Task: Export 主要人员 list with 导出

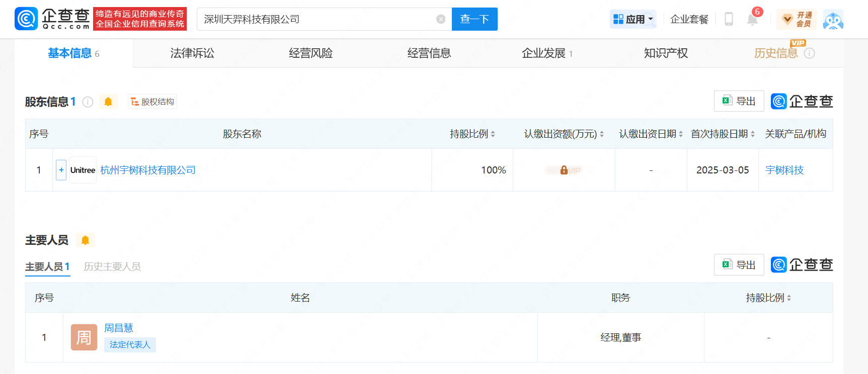Action: 739,264
